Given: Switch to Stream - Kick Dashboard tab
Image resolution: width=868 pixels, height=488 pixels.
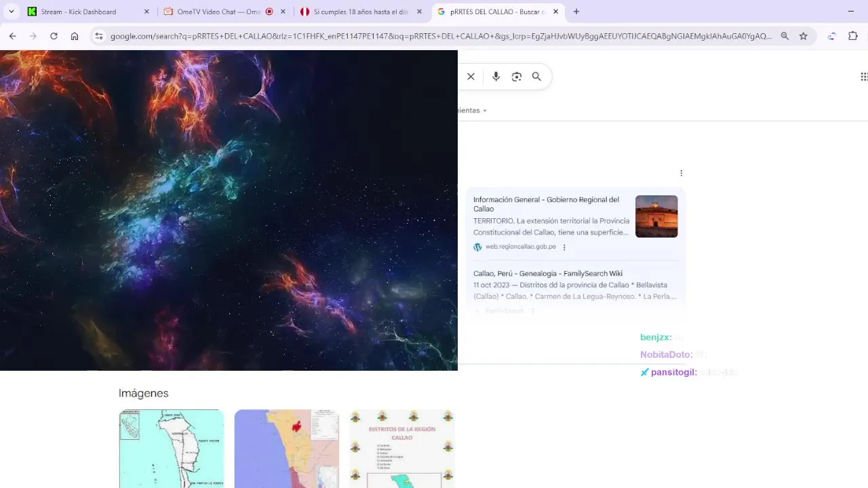Looking at the screenshot, I should (x=89, y=12).
